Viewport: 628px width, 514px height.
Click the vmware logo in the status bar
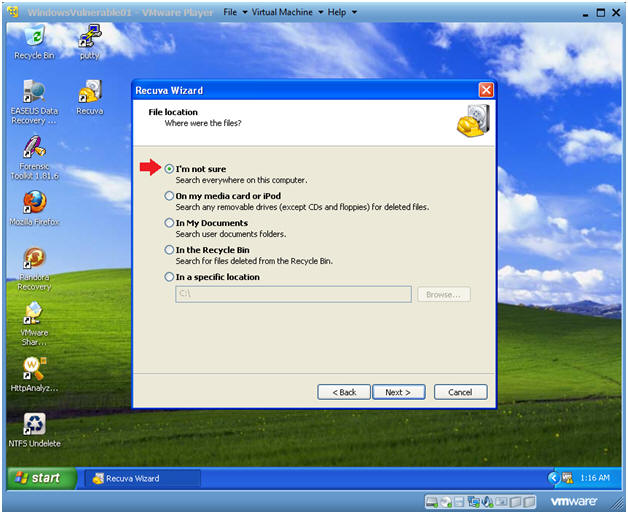pos(574,501)
